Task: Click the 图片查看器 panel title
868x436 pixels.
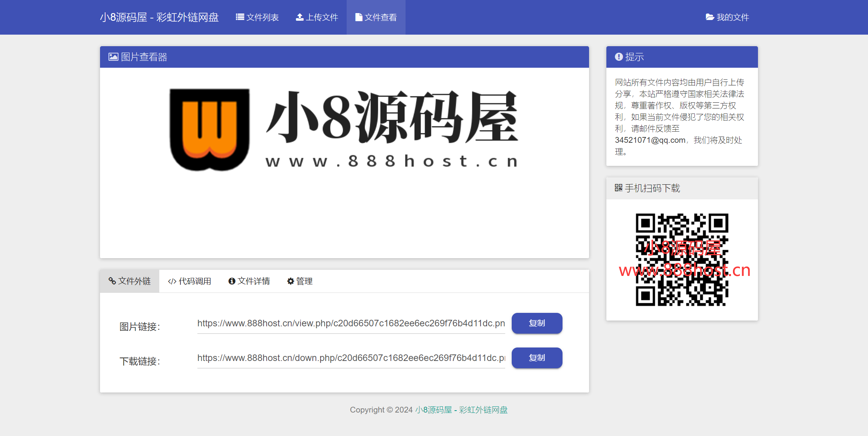Action: tap(144, 57)
